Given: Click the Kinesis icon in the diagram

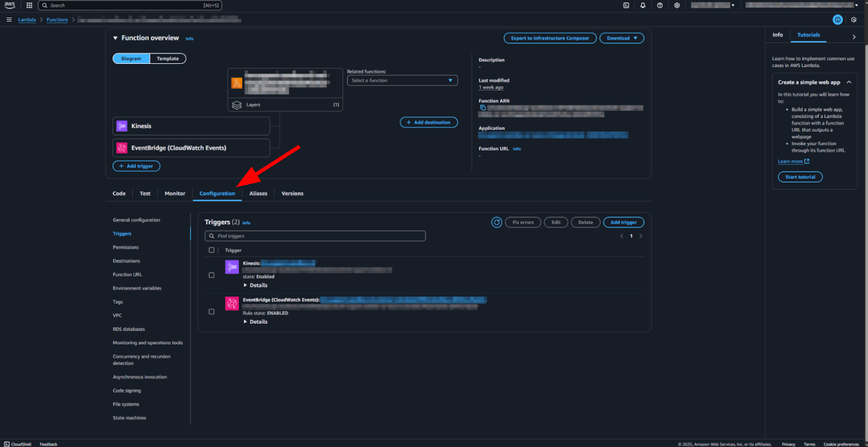Looking at the screenshot, I should point(122,126).
